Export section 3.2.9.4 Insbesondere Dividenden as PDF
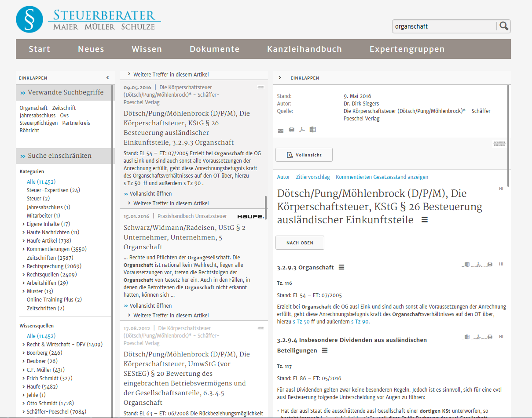The width and height of the screenshot is (532, 418). [479, 337]
